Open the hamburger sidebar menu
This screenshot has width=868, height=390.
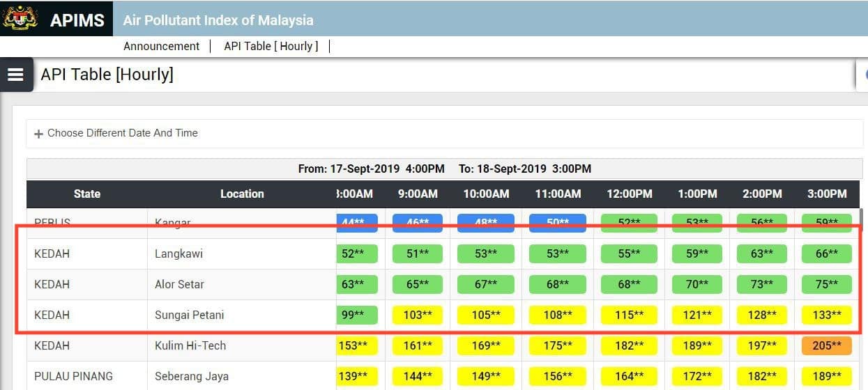16,75
